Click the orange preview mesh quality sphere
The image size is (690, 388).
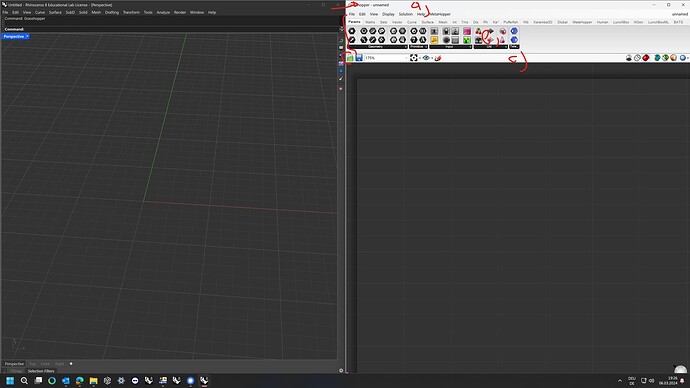674,58
